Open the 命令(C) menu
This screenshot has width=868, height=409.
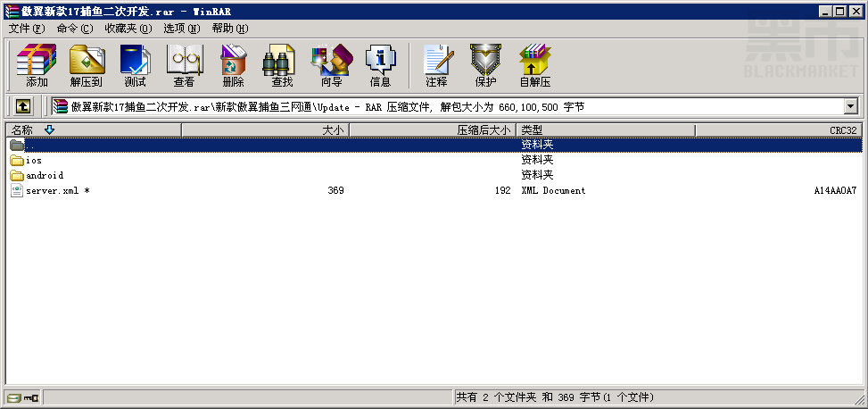pyautogui.click(x=75, y=29)
